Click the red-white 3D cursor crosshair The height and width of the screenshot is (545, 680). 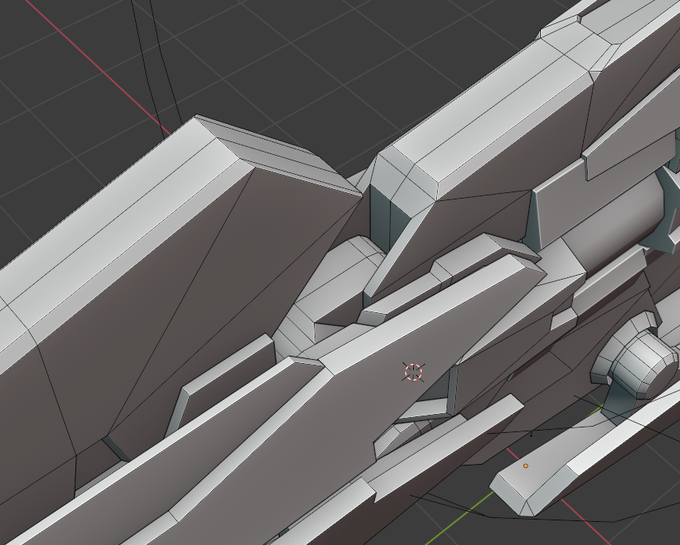click(413, 372)
